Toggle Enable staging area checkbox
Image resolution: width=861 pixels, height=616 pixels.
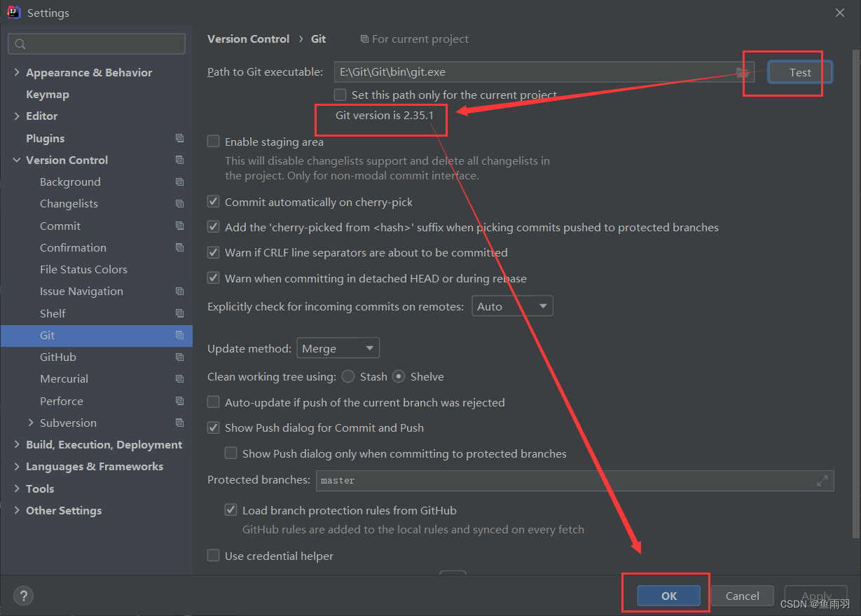213,142
